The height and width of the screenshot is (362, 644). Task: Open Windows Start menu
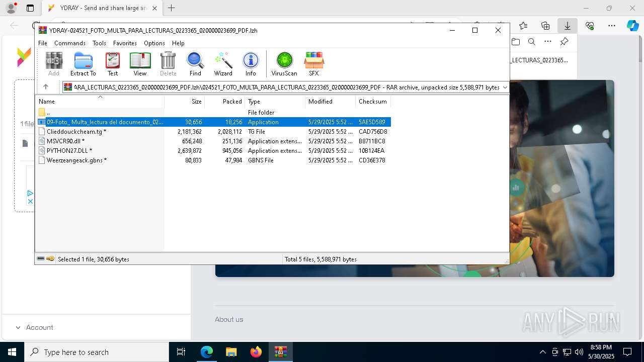(12, 352)
